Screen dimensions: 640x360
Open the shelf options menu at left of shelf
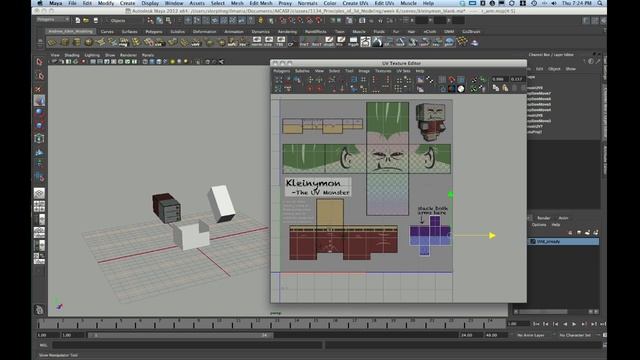click(40, 42)
